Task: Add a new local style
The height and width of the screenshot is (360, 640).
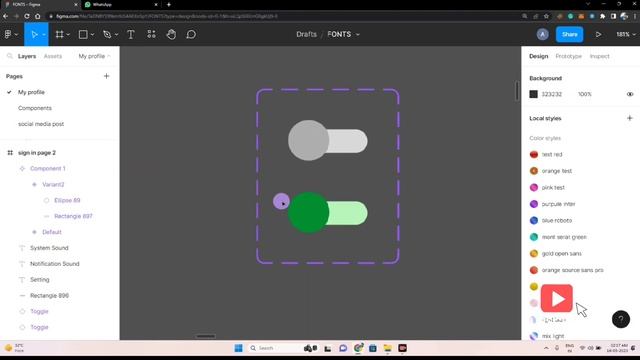Action: tap(629, 118)
